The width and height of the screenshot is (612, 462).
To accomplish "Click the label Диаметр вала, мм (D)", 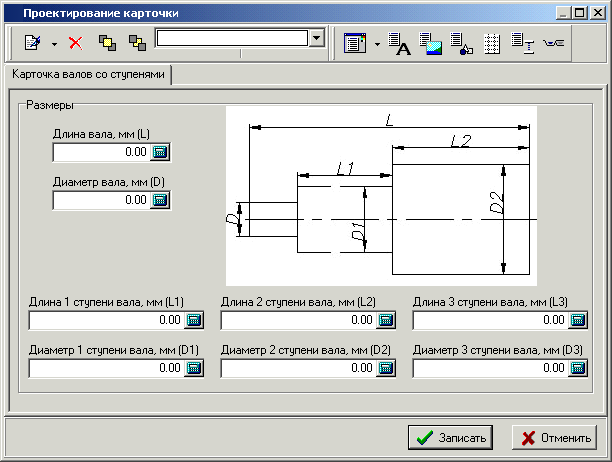I will [109, 182].
